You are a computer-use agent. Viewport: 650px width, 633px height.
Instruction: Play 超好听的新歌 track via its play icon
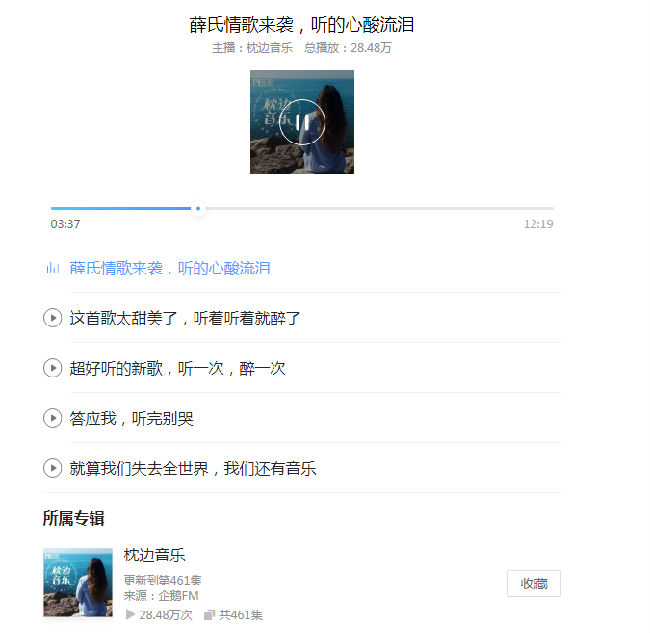point(53,368)
